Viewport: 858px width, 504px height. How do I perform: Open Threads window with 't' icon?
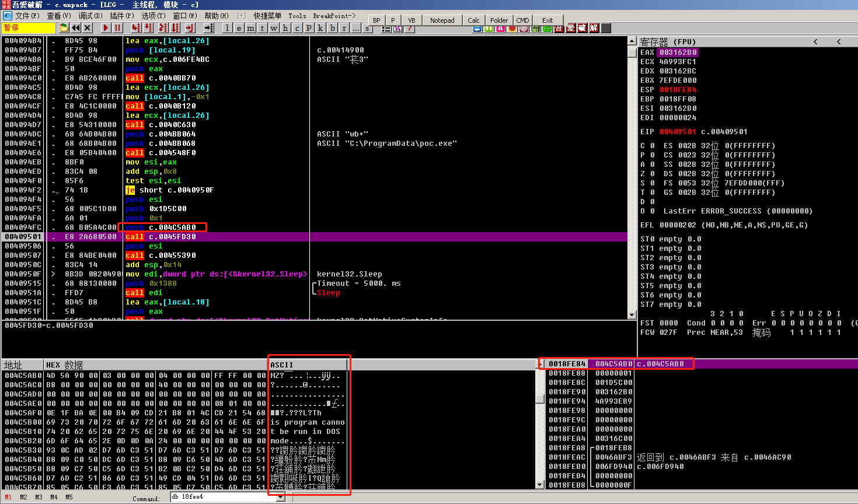262,27
